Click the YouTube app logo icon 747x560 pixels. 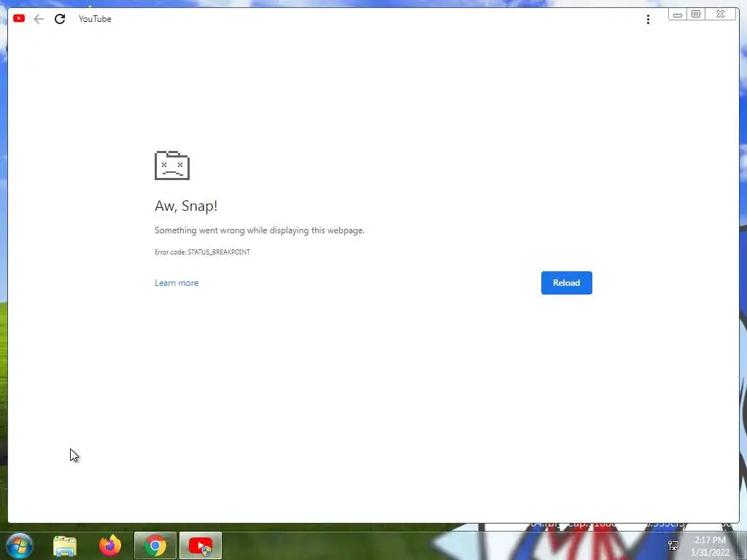coord(19,18)
